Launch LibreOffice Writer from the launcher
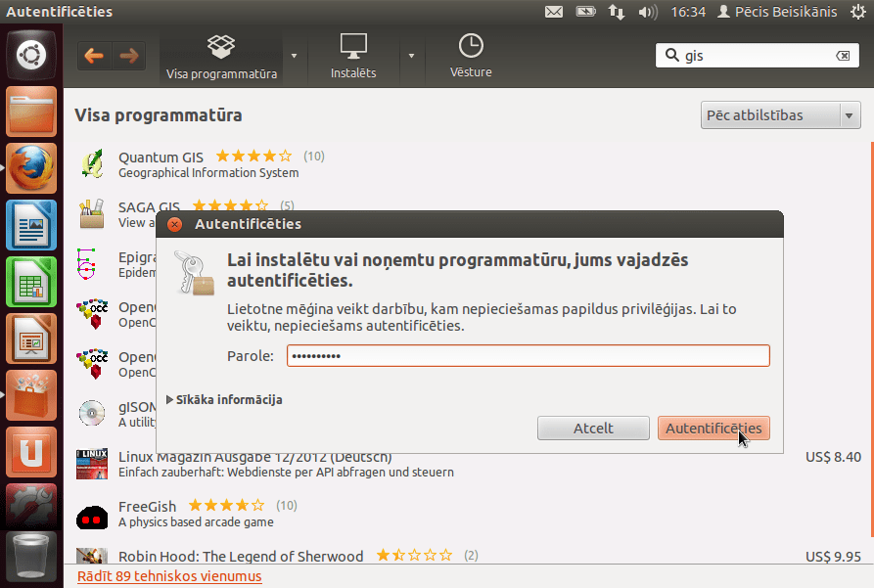The height and width of the screenshot is (588, 874). (31, 225)
